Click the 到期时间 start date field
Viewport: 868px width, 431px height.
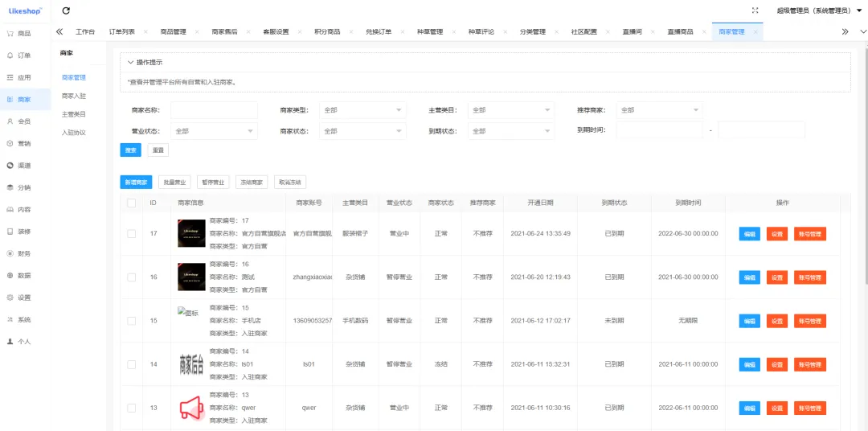pos(659,130)
